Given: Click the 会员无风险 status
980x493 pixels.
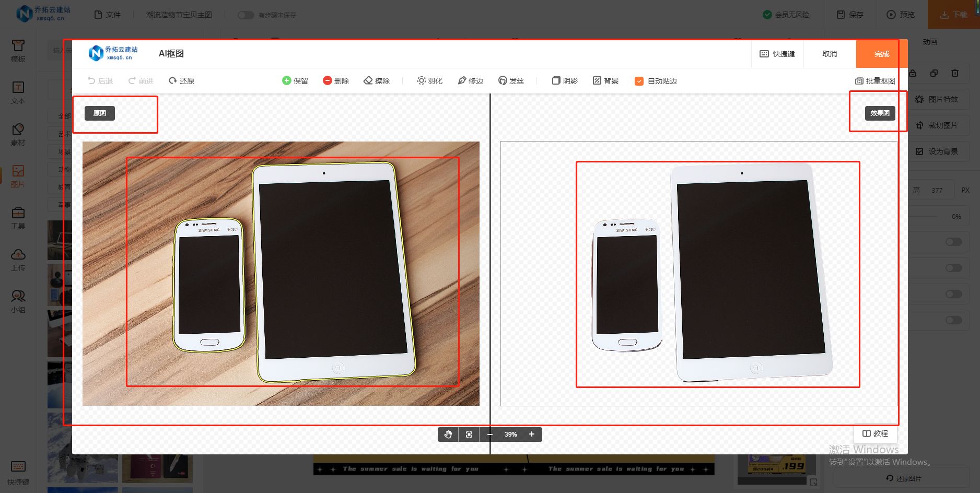Looking at the screenshot, I should pos(786,15).
